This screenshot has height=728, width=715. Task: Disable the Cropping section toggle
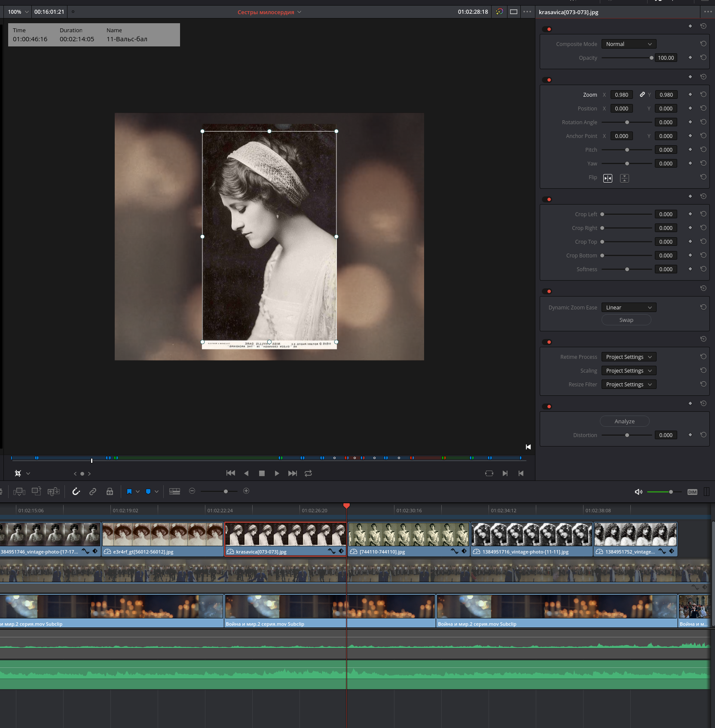click(x=547, y=199)
